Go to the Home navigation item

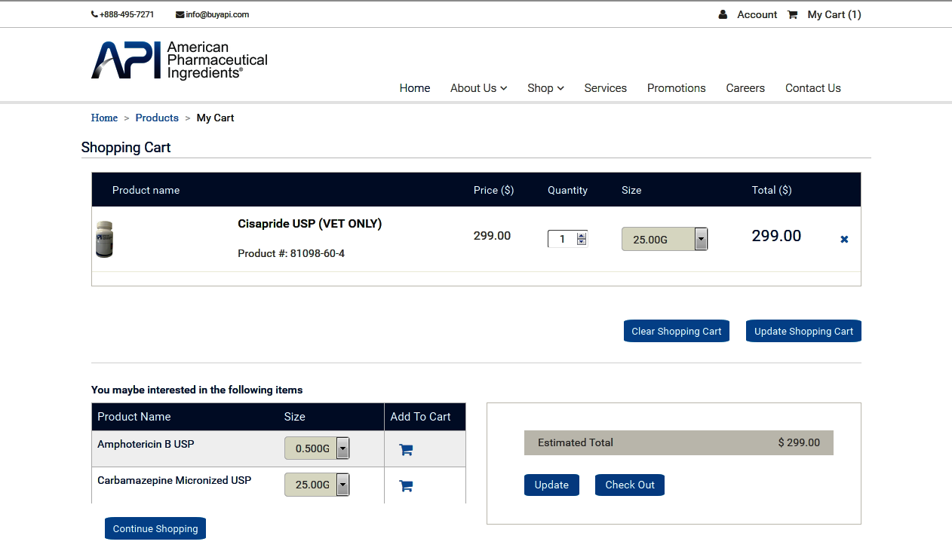415,88
